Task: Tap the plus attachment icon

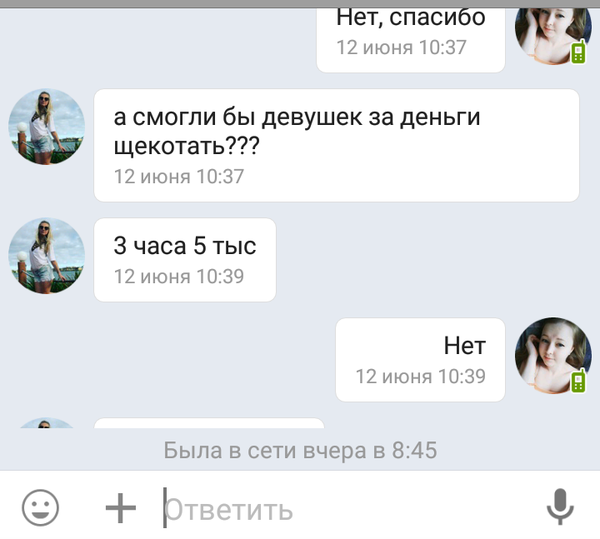Action: (121, 508)
